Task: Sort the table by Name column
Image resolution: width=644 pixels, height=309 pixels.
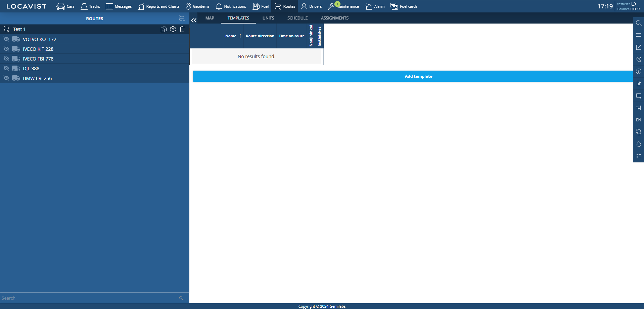Action: tap(231, 36)
